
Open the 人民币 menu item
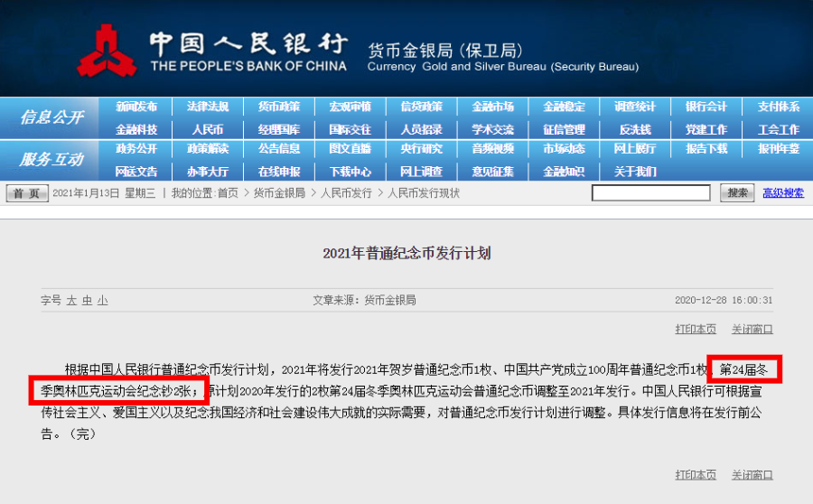point(208,129)
